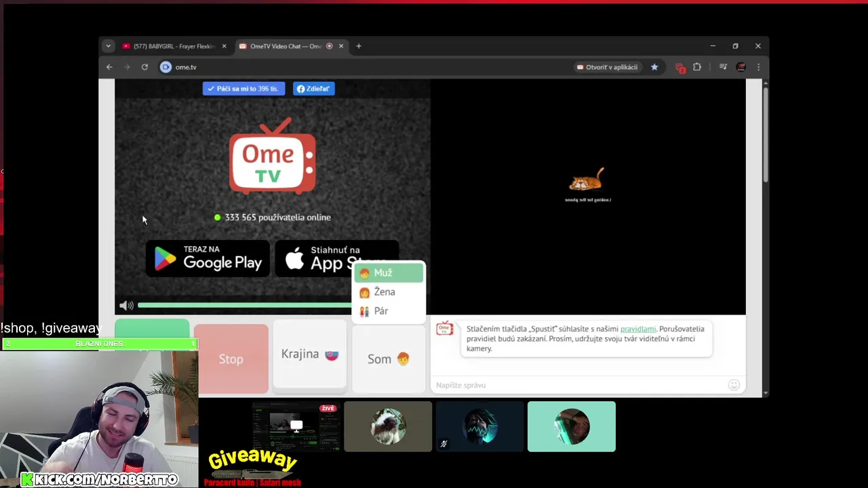This screenshot has width=868, height=488.
Task: Select Žena from the gender list
Action: (389, 292)
